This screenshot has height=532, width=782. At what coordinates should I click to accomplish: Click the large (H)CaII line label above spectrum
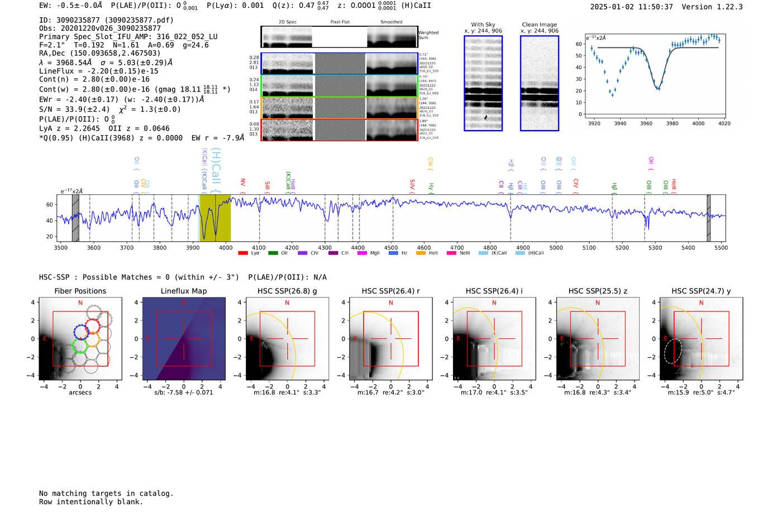point(216,170)
